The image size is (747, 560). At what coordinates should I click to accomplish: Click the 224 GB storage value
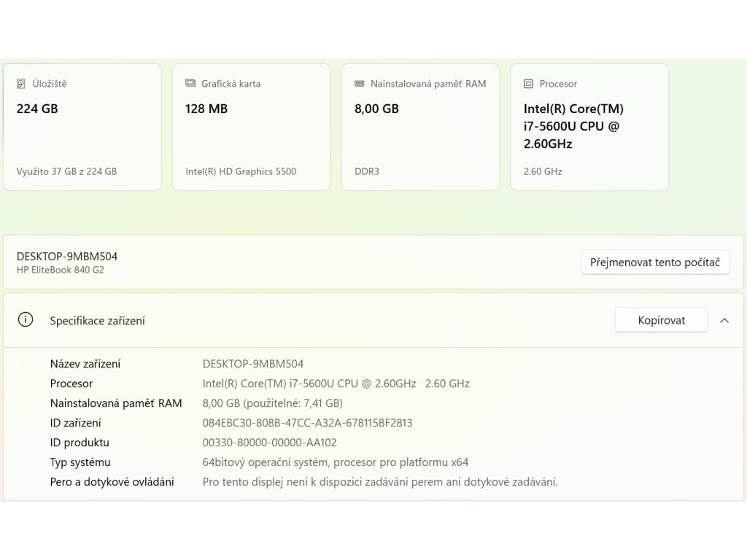click(37, 109)
